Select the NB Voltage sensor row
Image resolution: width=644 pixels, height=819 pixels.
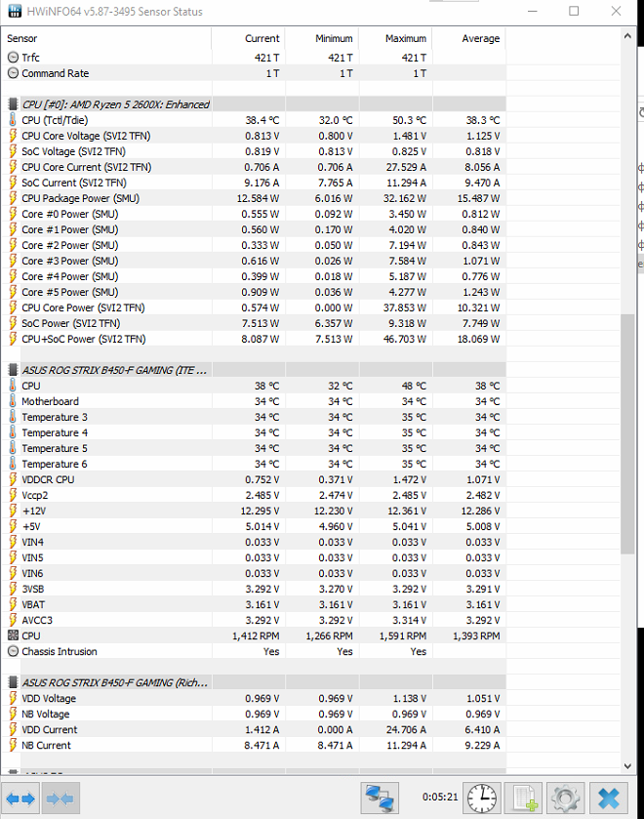[x=254, y=714]
